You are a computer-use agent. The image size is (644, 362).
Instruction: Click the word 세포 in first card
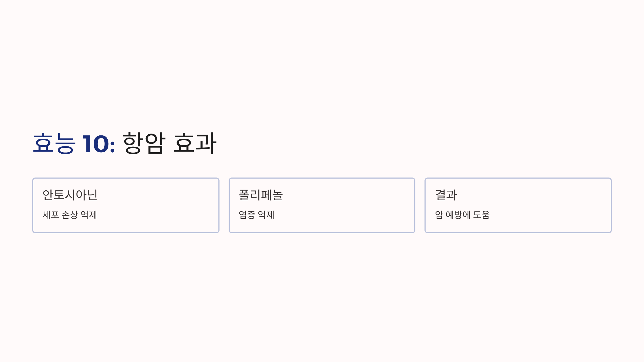(x=51, y=215)
